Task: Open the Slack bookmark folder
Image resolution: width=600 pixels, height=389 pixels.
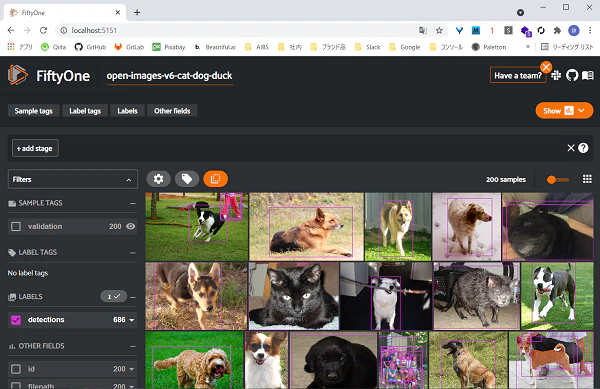Action: point(367,47)
